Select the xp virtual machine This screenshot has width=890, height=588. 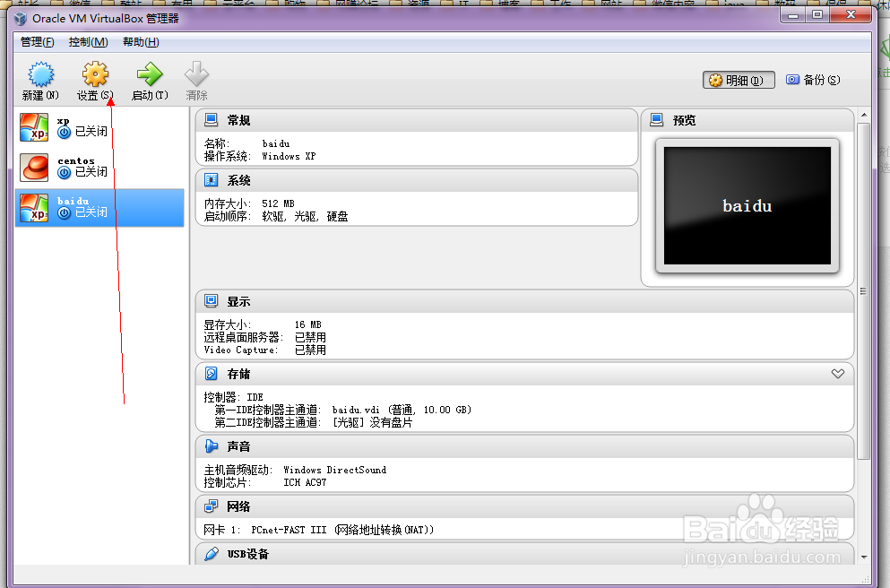pyautogui.click(x=81, y=125)
